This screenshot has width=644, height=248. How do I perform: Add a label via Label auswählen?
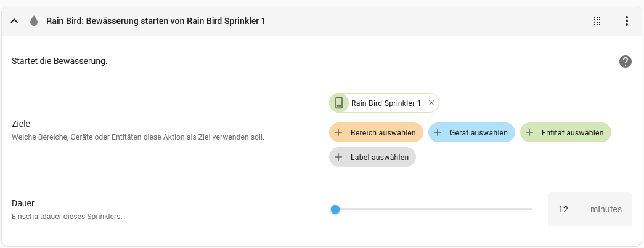(x=372, y=157)
